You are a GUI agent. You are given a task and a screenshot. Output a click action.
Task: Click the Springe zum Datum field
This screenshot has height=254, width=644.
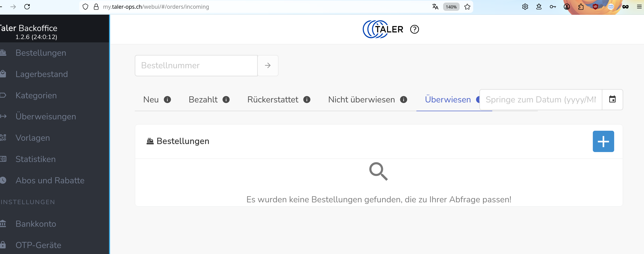540,100
